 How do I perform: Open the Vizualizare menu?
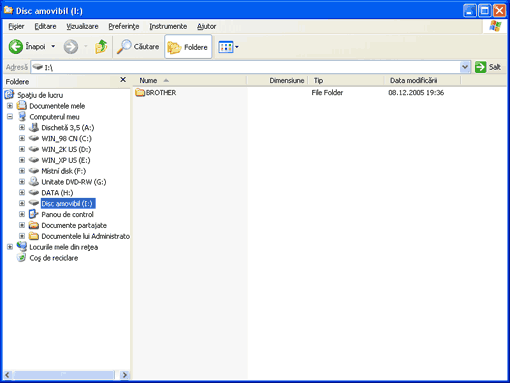click(82, 26)
